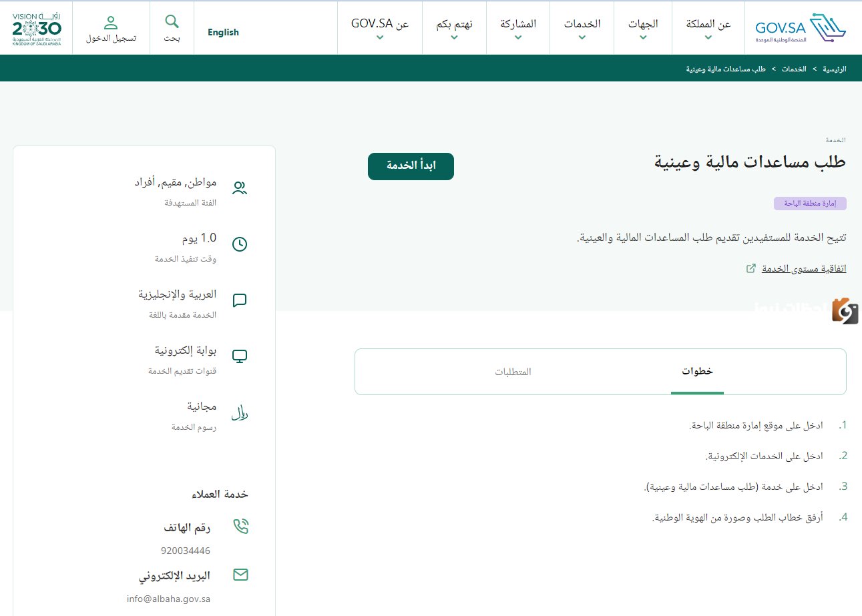Click the riyal icon for service fees
The height and width of the screenshot is (616, 862).
239,412
